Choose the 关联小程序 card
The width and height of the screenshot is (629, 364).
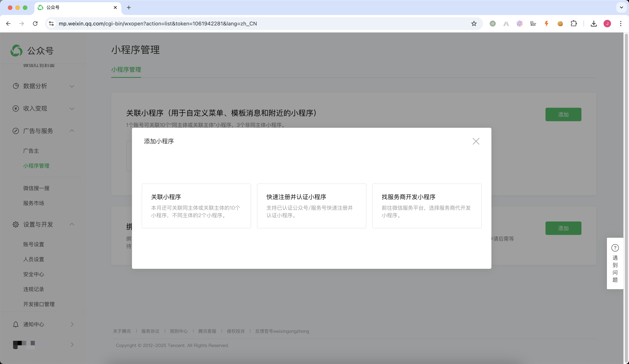point(196,206)
